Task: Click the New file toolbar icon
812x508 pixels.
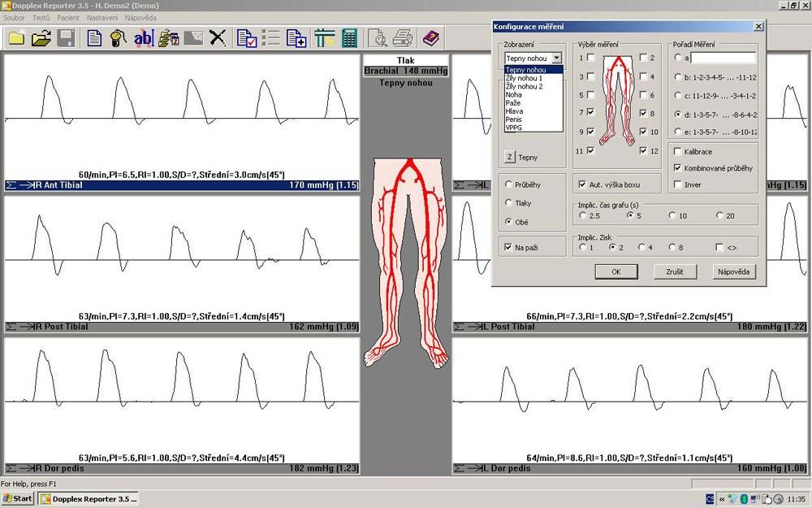Action: [16, 37]
